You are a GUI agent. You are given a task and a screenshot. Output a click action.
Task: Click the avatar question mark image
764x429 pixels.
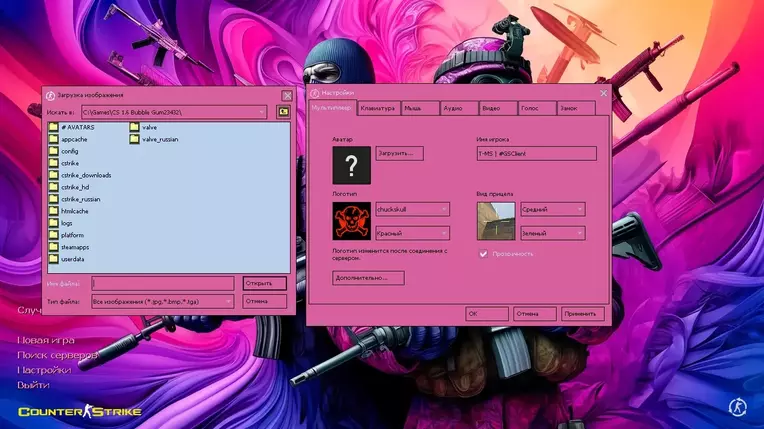click(x=351, y=165)
